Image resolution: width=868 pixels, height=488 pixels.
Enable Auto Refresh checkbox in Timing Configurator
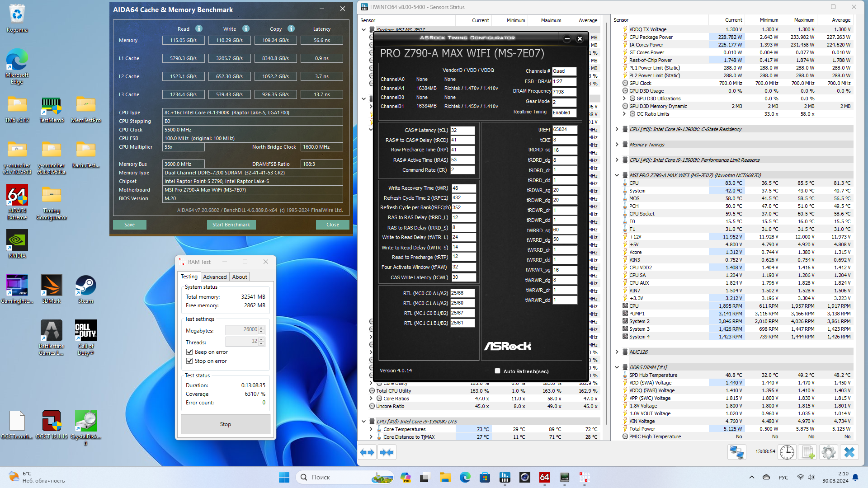coord(498,371)
